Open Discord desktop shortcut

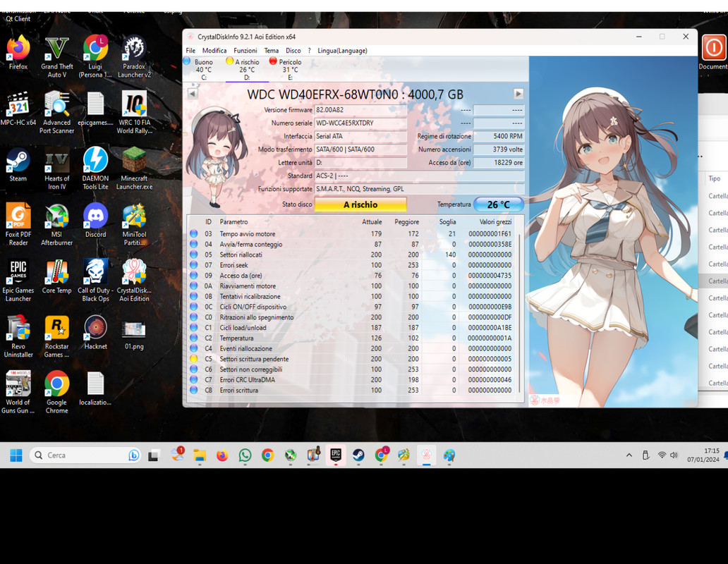coord(95,221)
